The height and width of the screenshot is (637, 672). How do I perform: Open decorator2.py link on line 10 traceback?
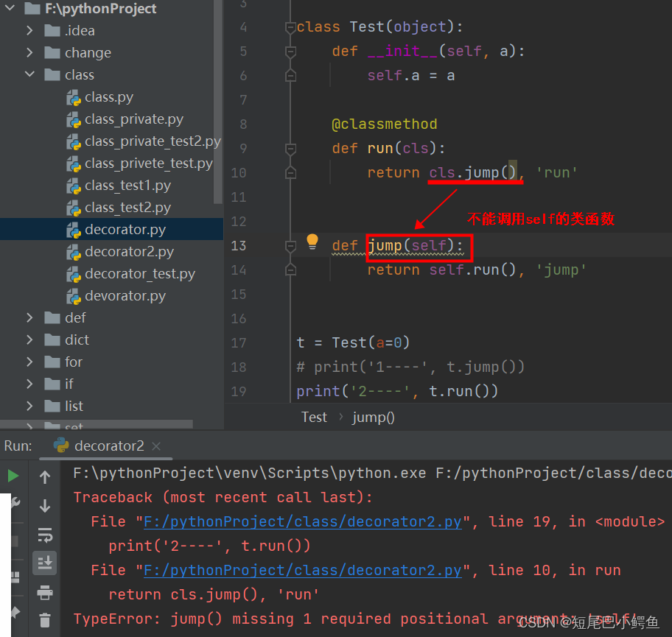(x=303, y=570)
